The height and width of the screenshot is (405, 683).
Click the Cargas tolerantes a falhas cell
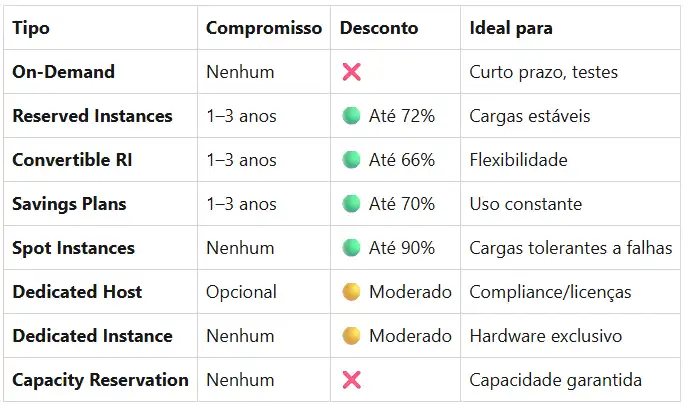(571, 248)
